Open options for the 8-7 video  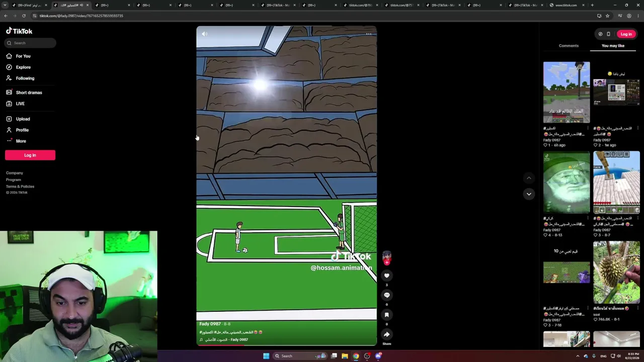pos(638,218)
